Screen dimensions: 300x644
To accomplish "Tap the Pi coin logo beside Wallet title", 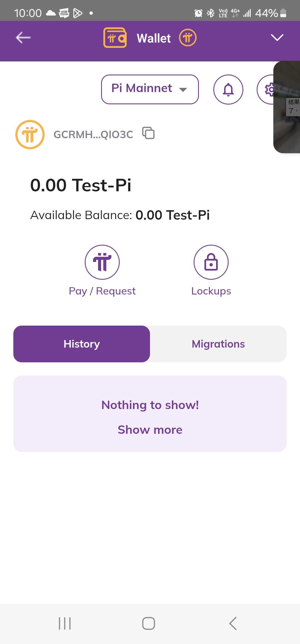I will click(188, 38).
